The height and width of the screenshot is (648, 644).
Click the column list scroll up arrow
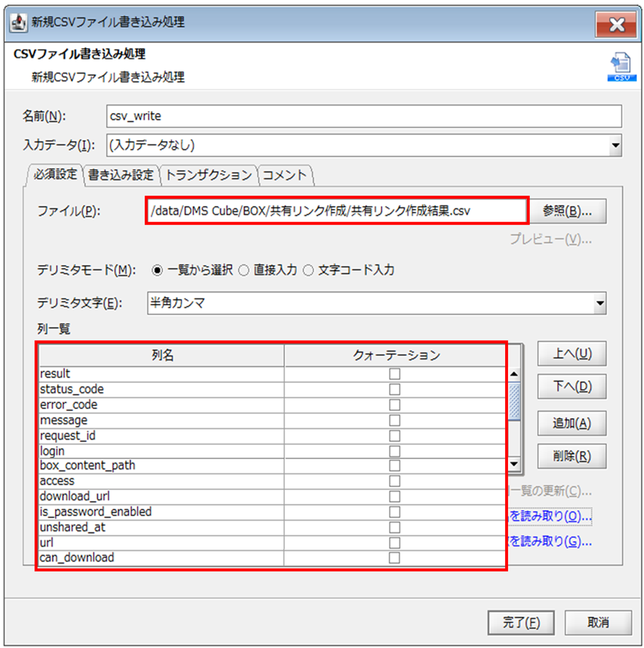pyautogui.click(x=514, y=374)
